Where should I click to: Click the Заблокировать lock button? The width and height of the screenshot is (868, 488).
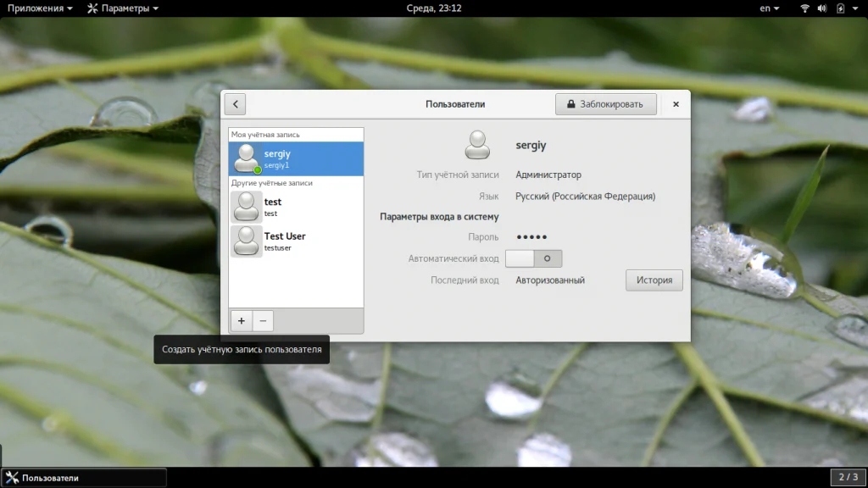606,104
